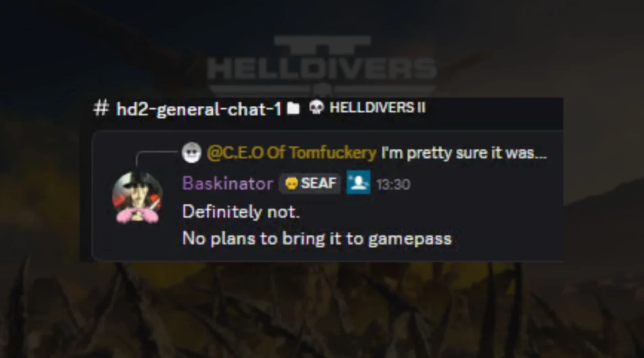The width and height of the screenshot is (644, 358).
Task: Click the replied user's small avatar
Action: [x=192, y=152]
